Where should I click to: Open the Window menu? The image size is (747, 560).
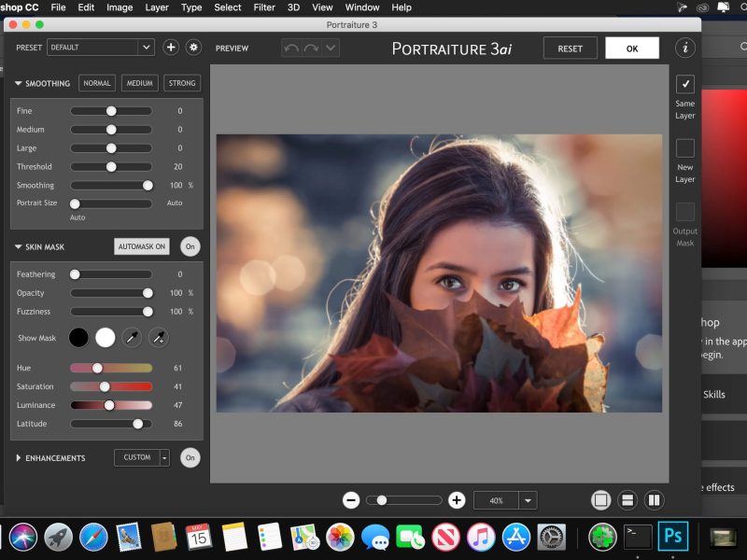362,7
